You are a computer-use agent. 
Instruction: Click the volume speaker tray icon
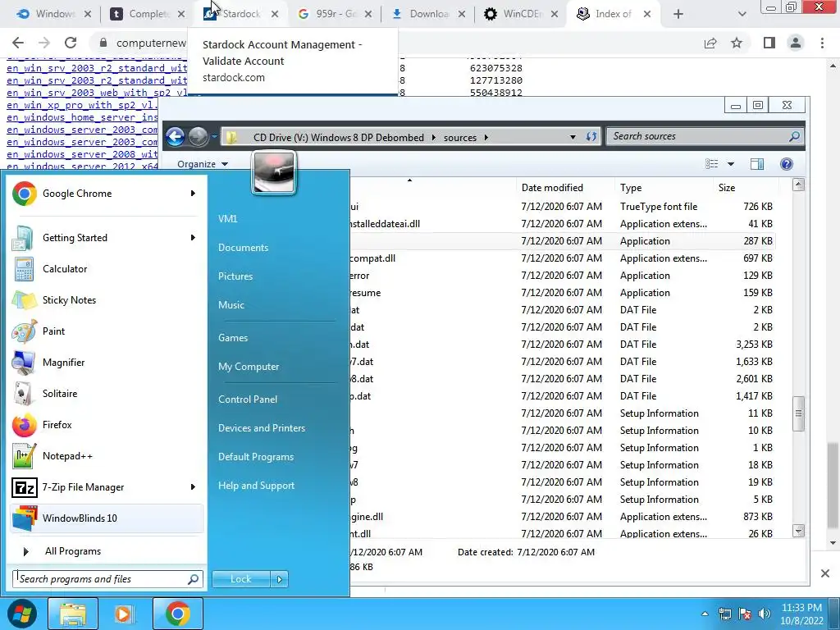tap(765, 614)
